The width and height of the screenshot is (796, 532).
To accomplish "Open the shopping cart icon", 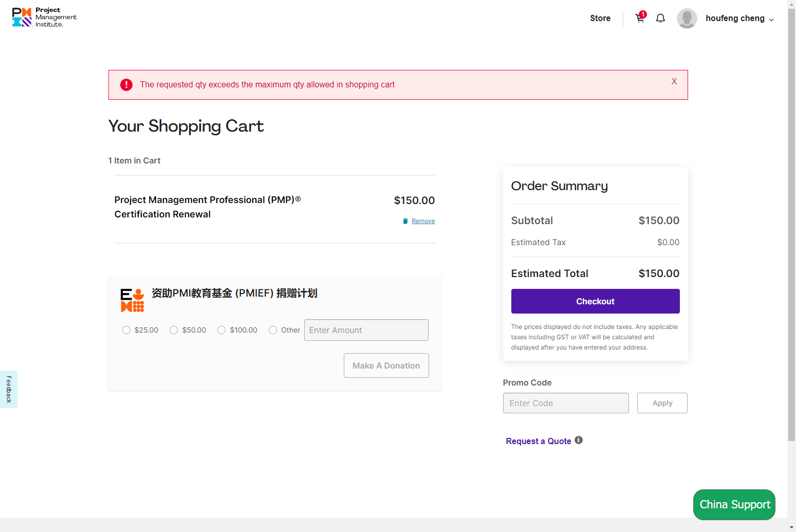I will click(640, 18).
